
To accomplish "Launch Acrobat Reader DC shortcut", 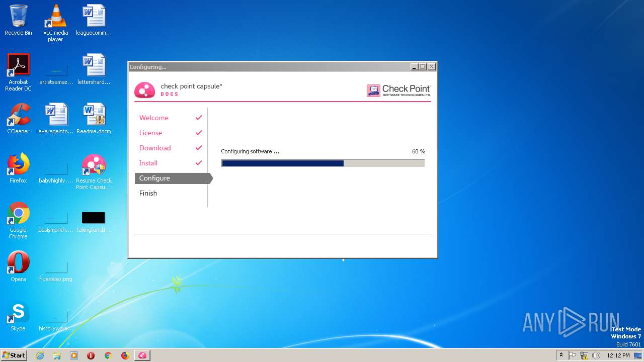I will (x=18, y=72).
